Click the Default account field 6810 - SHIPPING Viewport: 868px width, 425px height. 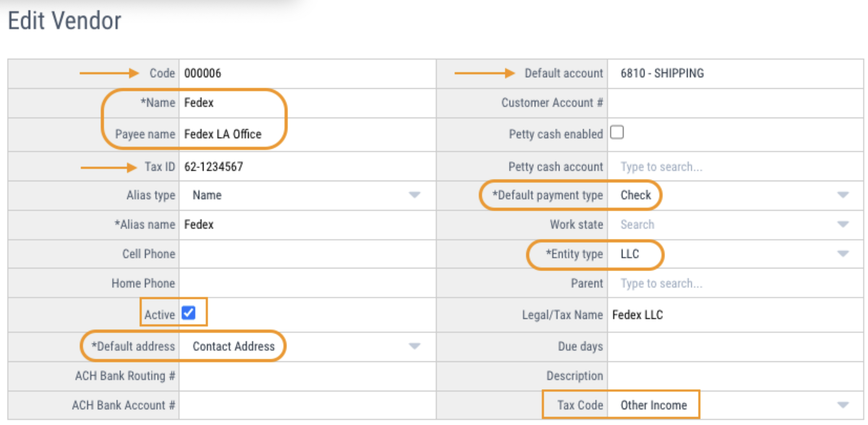[735, 74]
